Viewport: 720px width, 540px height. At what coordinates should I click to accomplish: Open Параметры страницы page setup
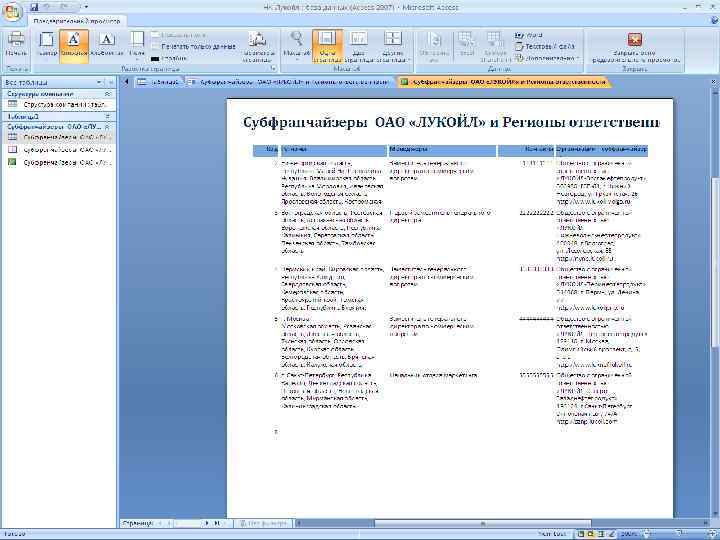click(258, 46)
